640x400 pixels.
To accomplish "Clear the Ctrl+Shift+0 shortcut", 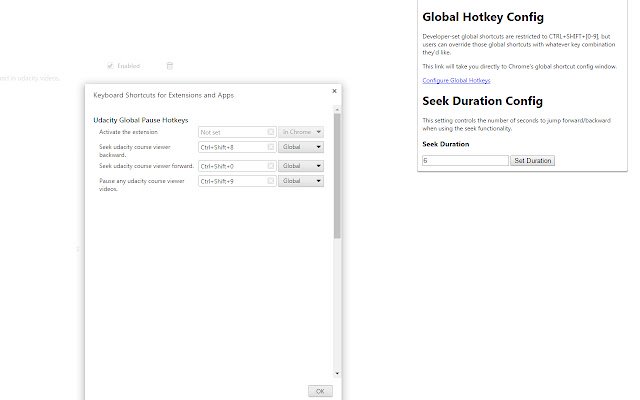I will coord(271,166).
